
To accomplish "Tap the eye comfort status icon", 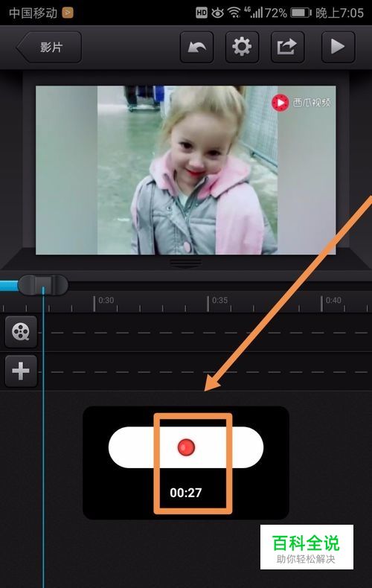I will click(217, 13).
